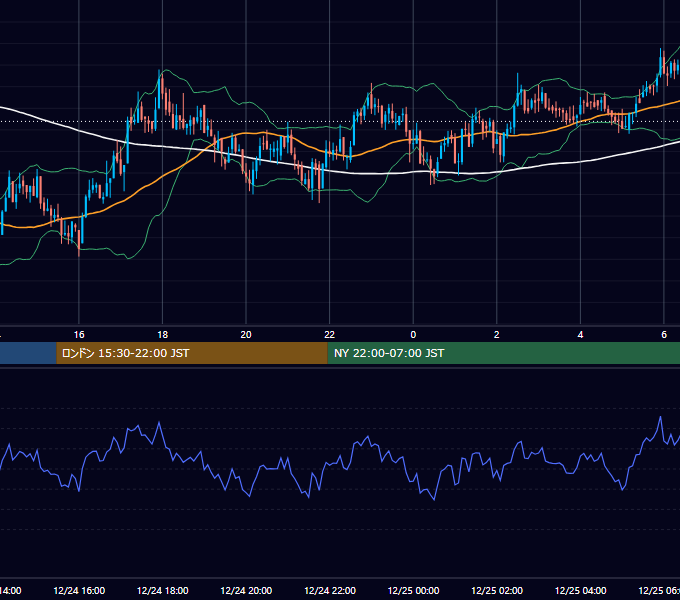Click the 12/25 04:00 date label
680x600 pixels.
581,590
